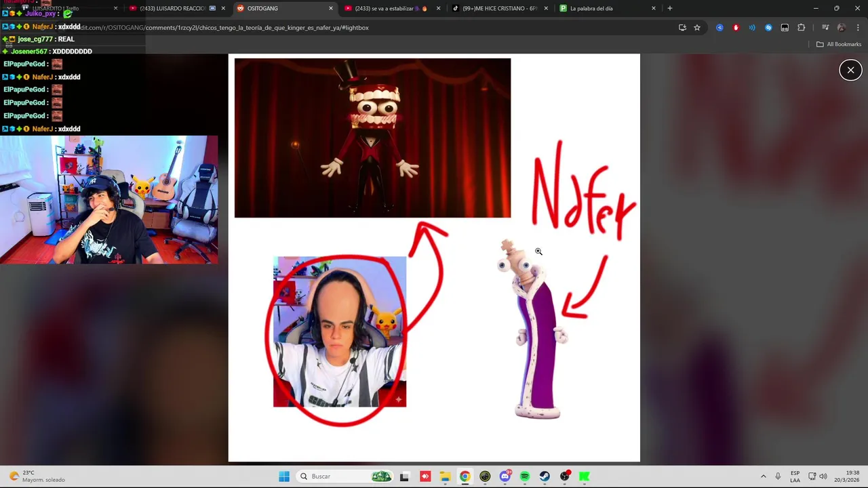Bookmark this page with the star icon

(x=697, y=28)
